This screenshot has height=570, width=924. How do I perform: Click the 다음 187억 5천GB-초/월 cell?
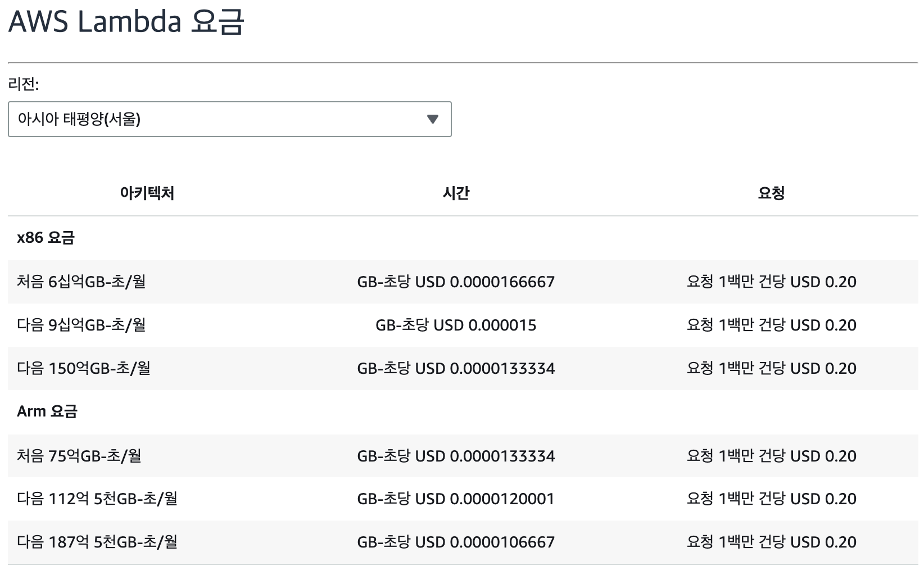[x=97, y=542]
